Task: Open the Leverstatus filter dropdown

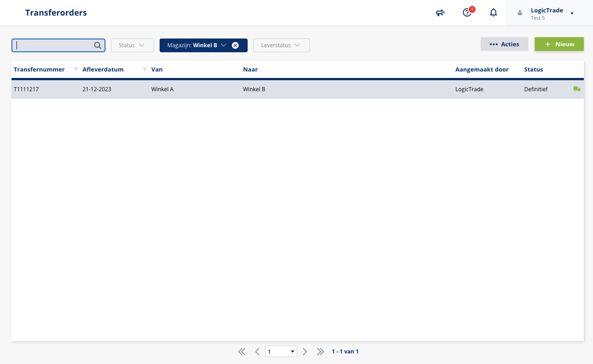Action: [x=281, y=45]
